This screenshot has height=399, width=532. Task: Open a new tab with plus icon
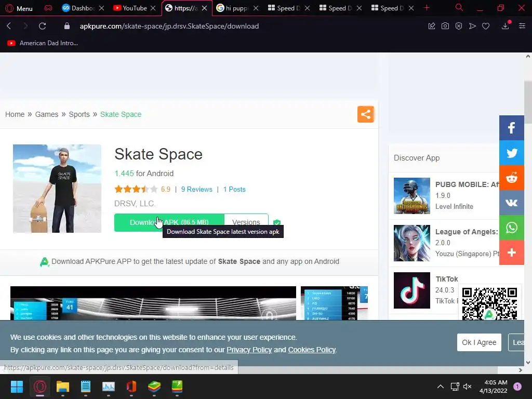tap(427, 8)
